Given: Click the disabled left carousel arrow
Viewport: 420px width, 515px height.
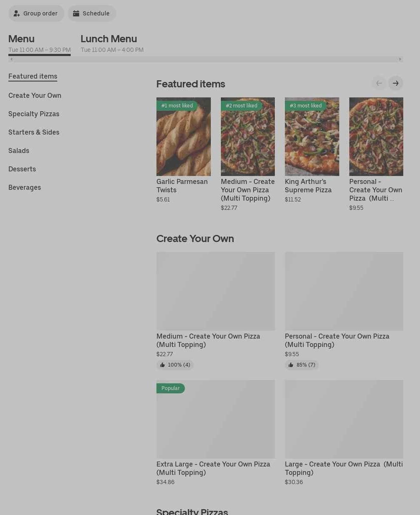Looking at the screenshot, I should [379, 83].
